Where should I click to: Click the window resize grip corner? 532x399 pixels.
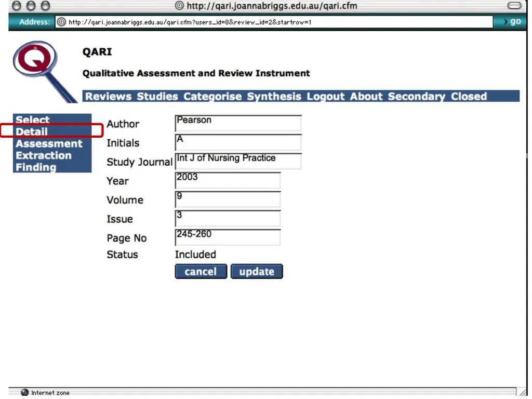[x=522, y=392]
